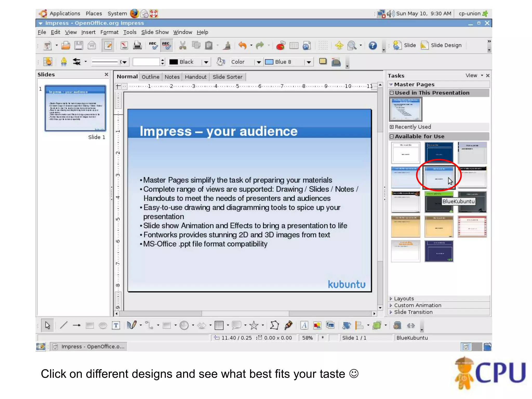Toggle the Shadow icon in line toolbar
Screen dimensions: 532x399
(323, 62)
